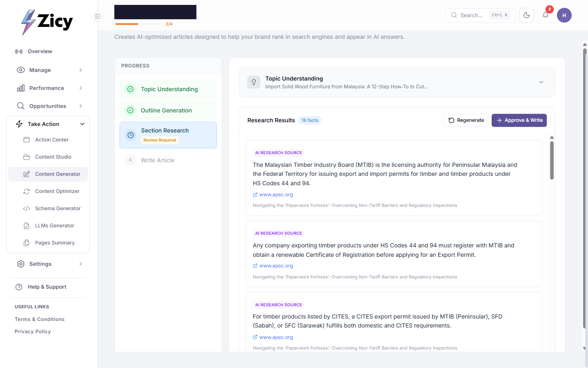Click the 'Ctrl K' shortcut badge
The height and width of the screenshot is (368, 588).
click(x=500, y=15)
